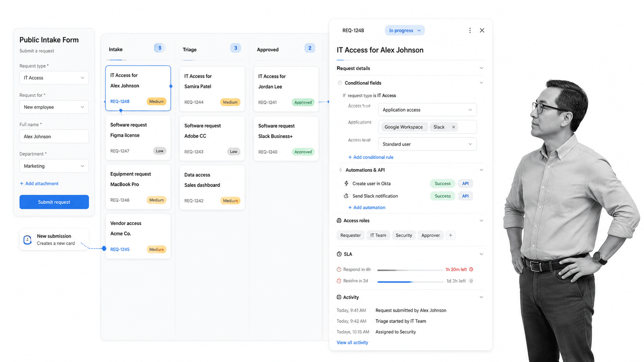This screenshot has width=644, height=362.
Task: Click the Access roles section icon
Action: click(x=339, y=220)
